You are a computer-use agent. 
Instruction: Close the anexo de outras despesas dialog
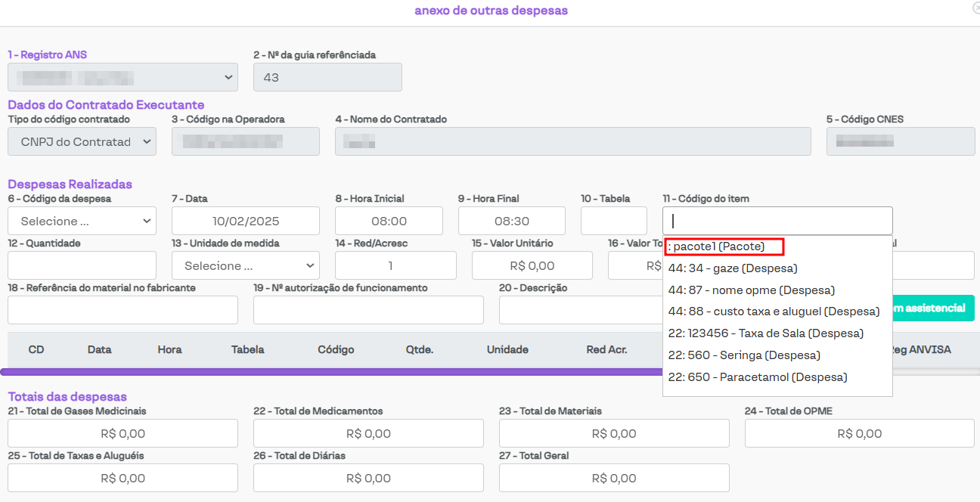coord(975,8)
